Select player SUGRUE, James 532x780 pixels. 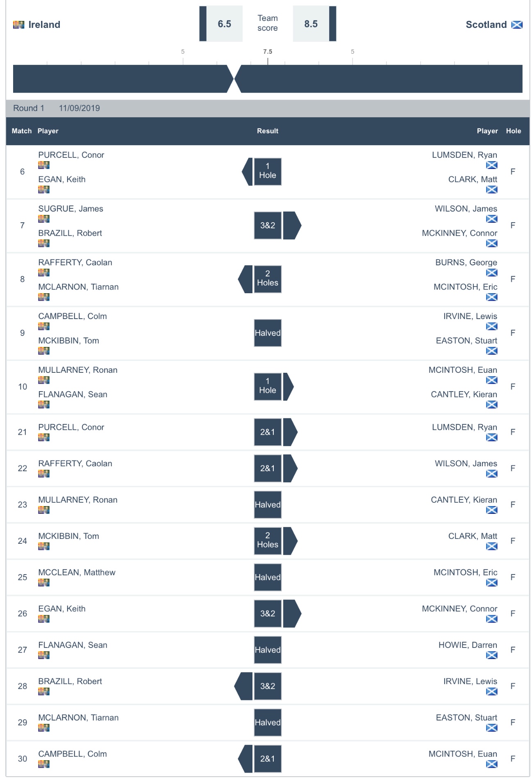click(70, 209)
